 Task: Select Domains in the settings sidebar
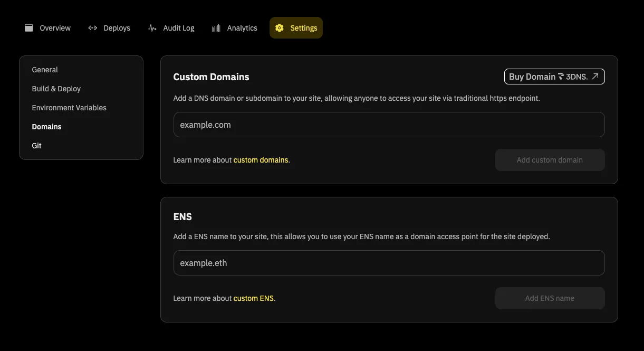point(47,127)
